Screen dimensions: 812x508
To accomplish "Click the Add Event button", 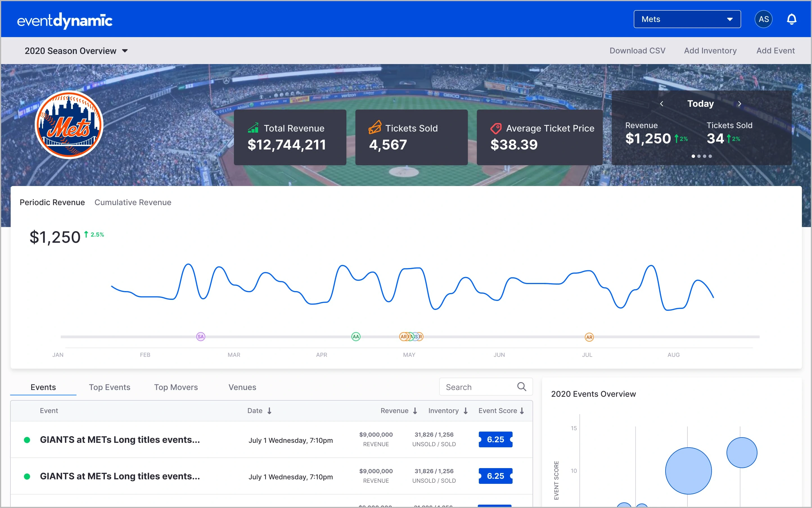I will point(776,50).
